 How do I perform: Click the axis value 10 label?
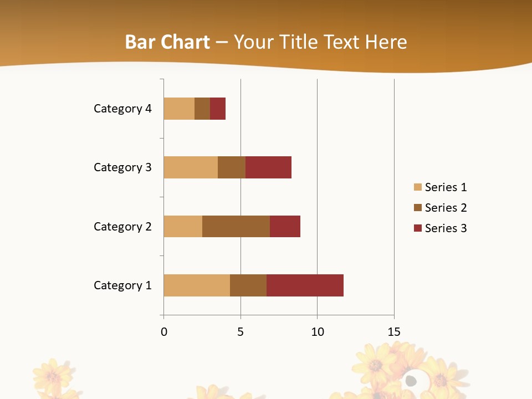coord(317,332)
